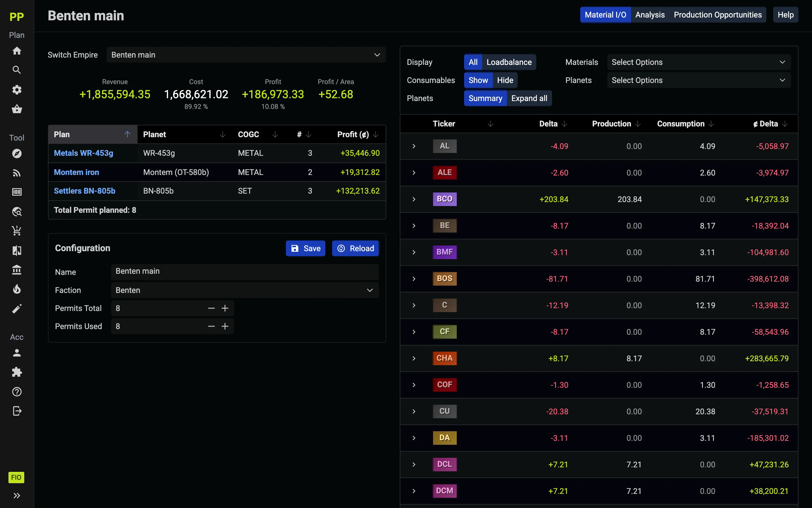Set Display to All
This screenshot has width=812, height=508.
click(x=473, y=62)
